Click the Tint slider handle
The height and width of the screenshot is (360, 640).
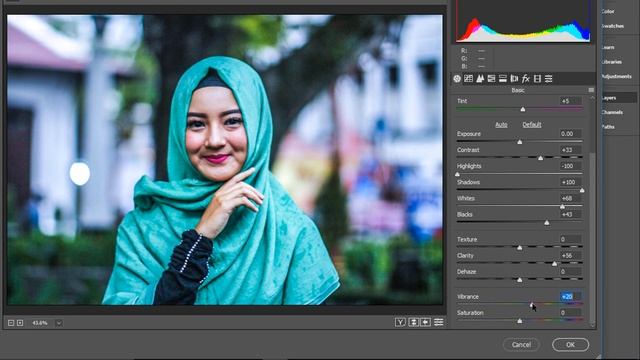coord(523,109)
